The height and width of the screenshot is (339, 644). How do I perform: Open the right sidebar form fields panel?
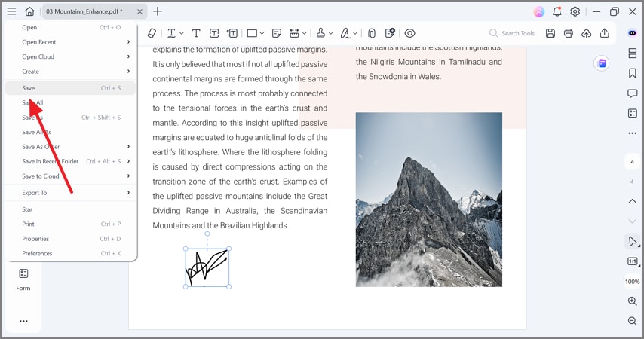[633, 113]
